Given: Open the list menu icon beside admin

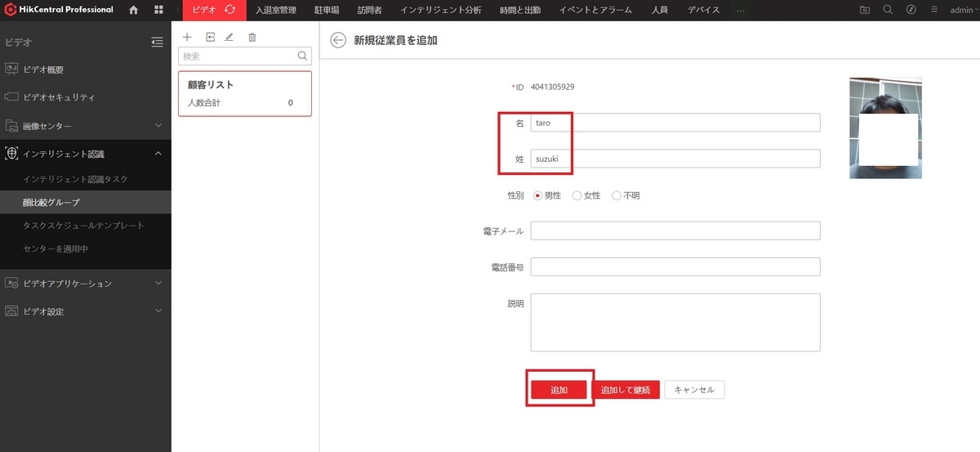Looking at the screenshot, I should 933,10.
